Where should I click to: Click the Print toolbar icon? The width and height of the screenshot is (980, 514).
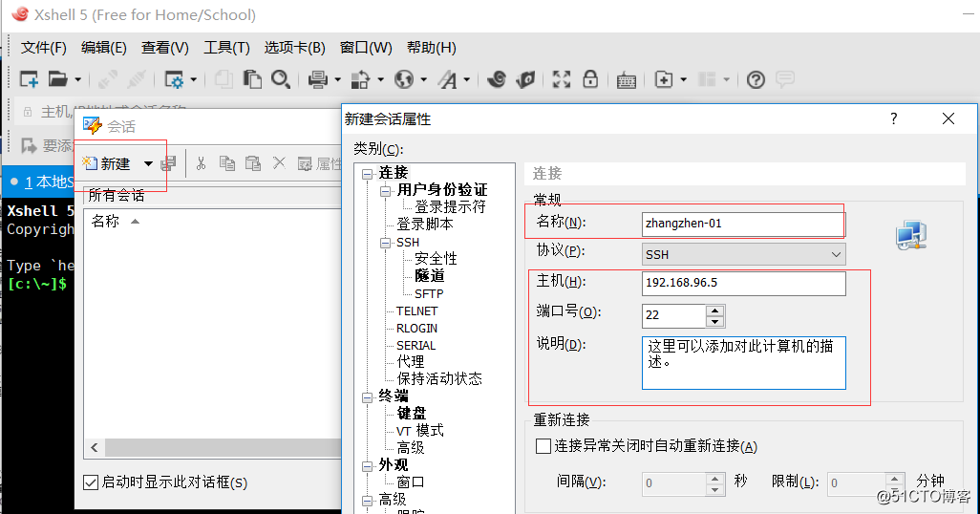(317, 79)
